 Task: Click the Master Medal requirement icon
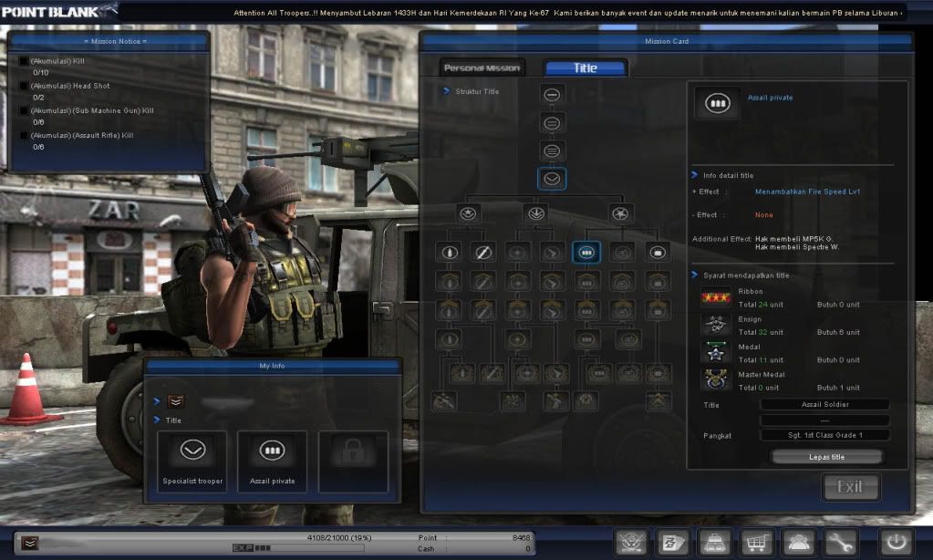(715, 380)
